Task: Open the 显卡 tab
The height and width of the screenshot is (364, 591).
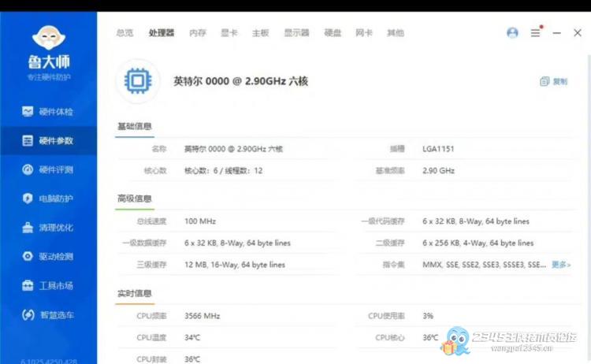Action: click(229, 33)
